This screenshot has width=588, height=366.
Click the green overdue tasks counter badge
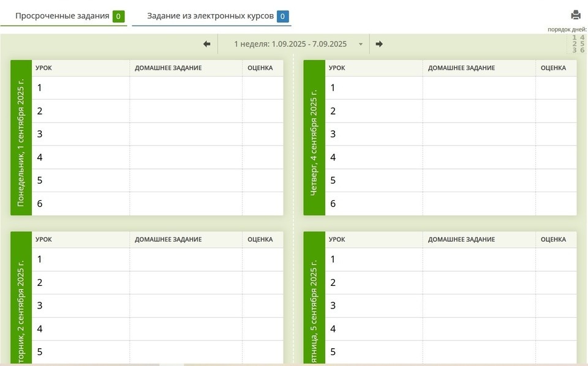point(118,17)
